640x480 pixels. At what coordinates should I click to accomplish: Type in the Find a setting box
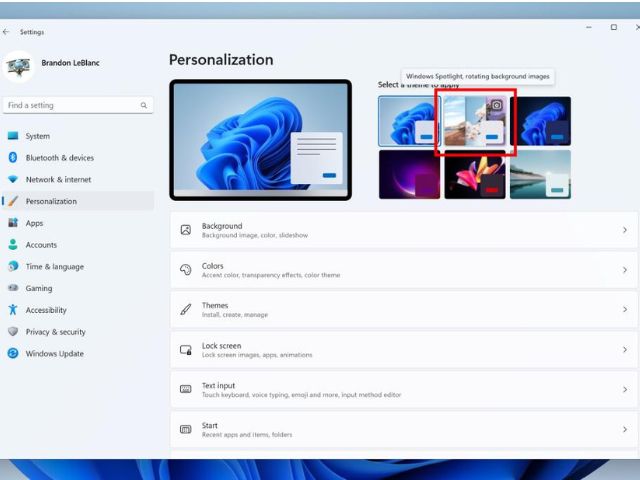(72, 105)
